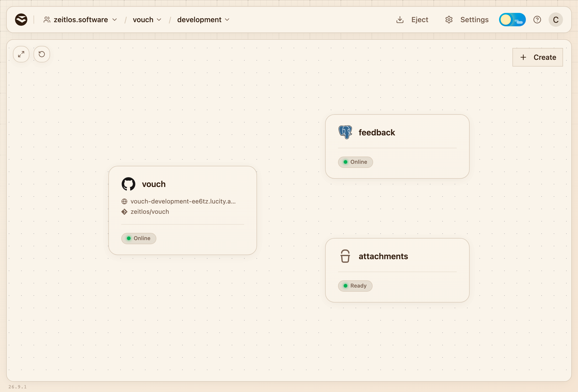Click the Eject button label
Viewport: 578px width, 392px height.
click(420, 20)
